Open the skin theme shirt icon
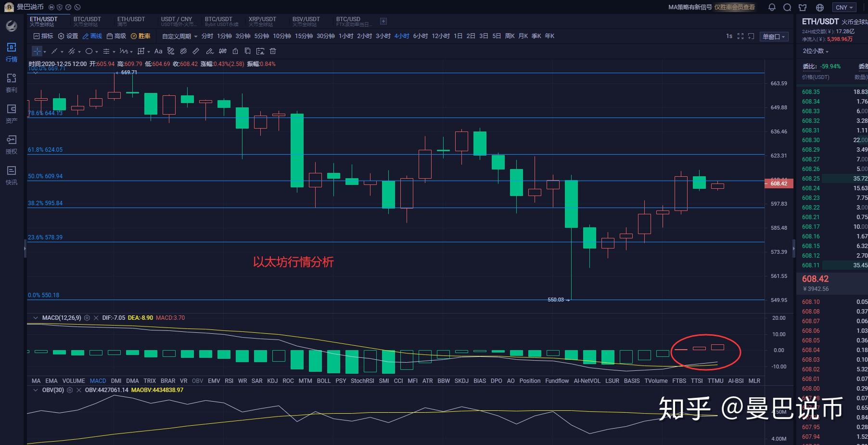This screenshot has width=868, height=445. pyautogui.click(x=803, y=7)
